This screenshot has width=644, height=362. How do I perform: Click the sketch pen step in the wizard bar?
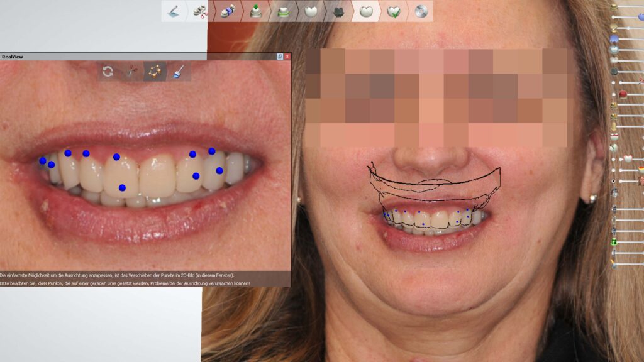pos(174,11)
